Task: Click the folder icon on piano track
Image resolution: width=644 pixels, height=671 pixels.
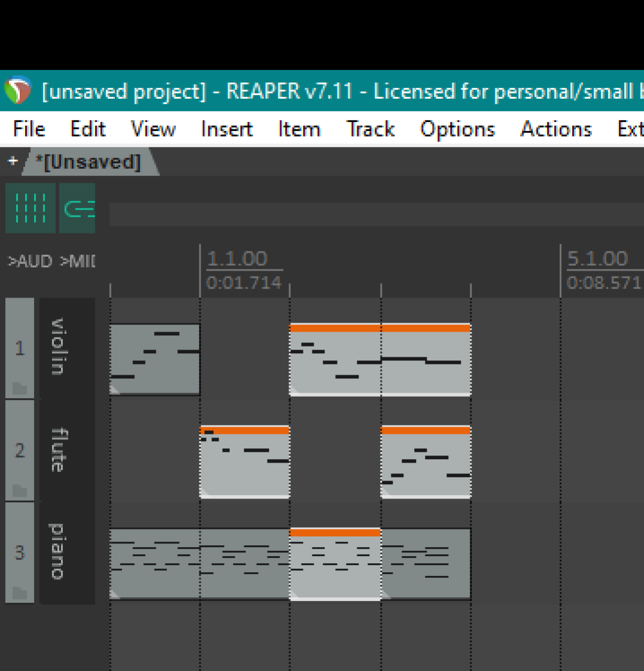Action: coord(20,593)
